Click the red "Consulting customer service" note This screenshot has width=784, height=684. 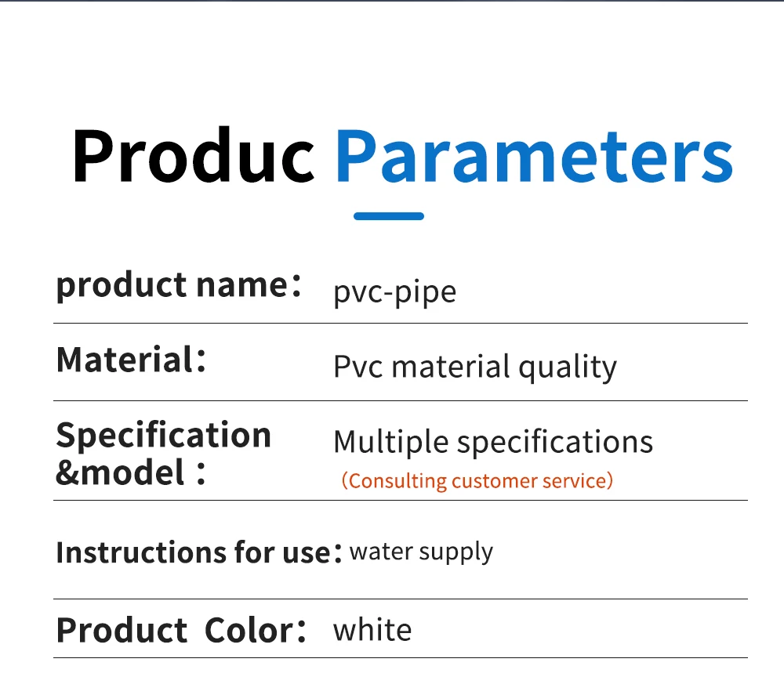(477, 480)
